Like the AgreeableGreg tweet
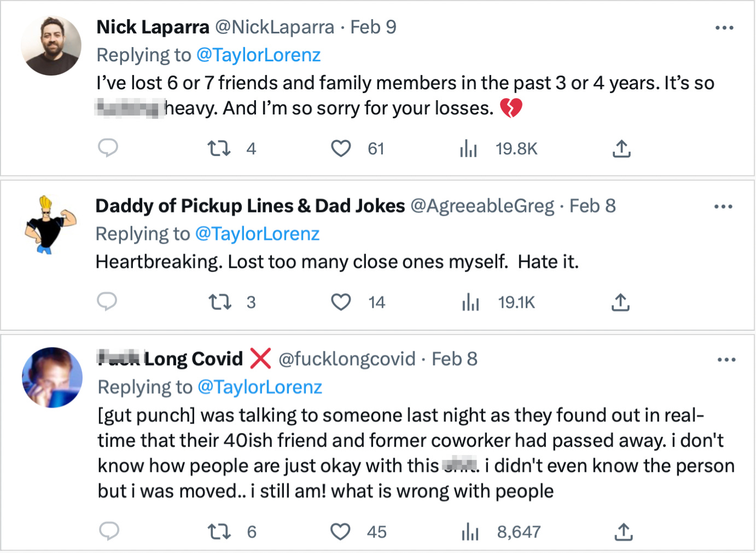The image size is (756, 553). (341, 302)
